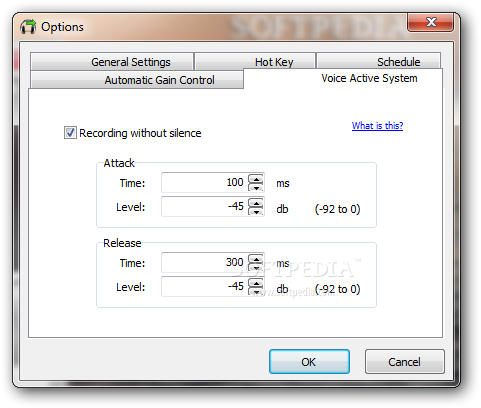This screenshot has width=481, height=408.
Task: Increase Attack Level with up arrow
Action: (x=256, y=202)
